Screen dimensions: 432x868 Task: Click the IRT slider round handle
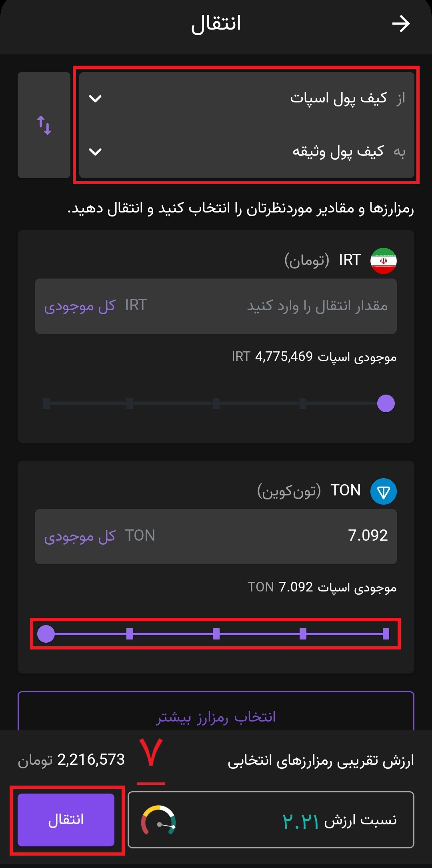pos(386,403)
